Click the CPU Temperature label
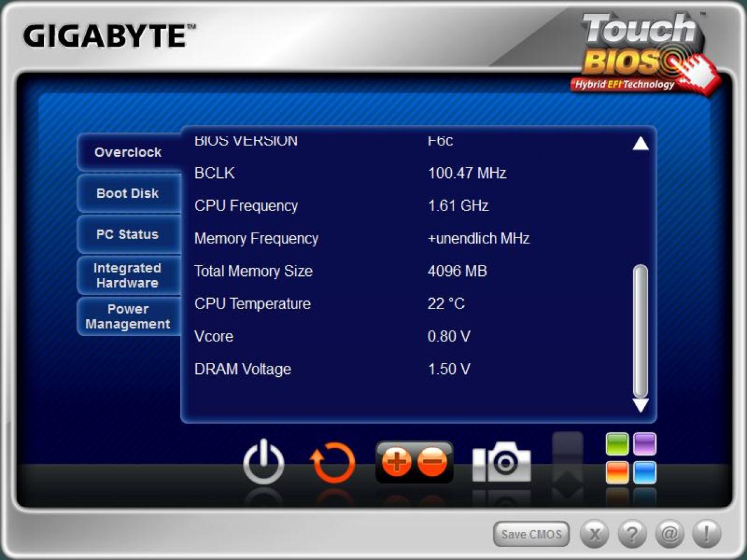The width and height of the screenshot is (747, 560). [x=253, y=303]
